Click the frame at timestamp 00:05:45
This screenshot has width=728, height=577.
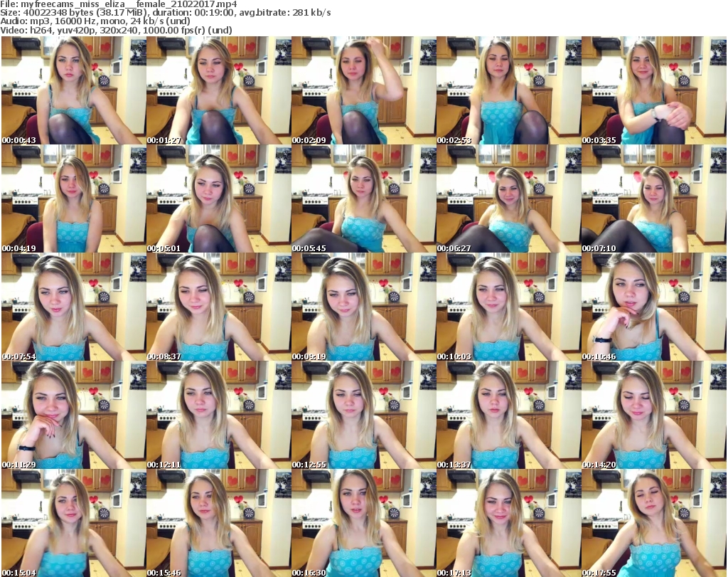point(363,198)
